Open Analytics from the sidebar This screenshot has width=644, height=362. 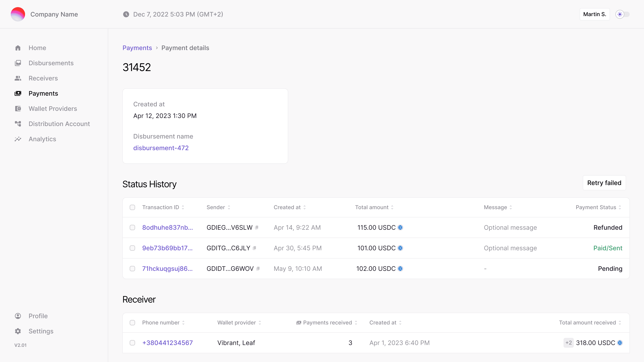(42, 139)
